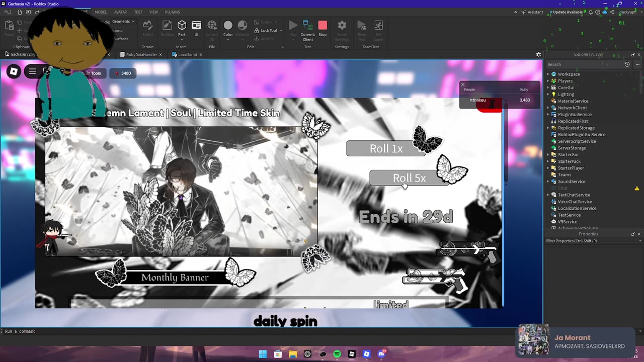The width and height of the screenshot is (644, 362).
Task: Open the FILE menu
Action: pyautogui.click(x=8, y=12)
